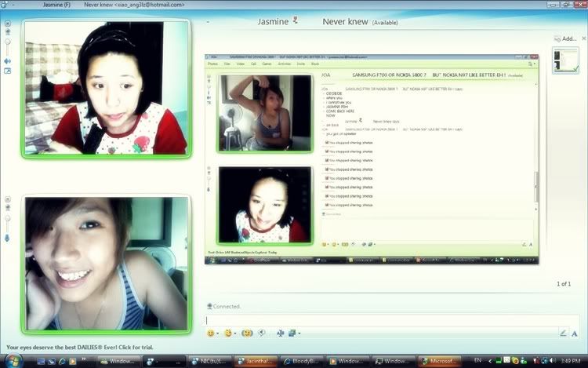Switch to the Microsof... taskbar button

point(439,361)
